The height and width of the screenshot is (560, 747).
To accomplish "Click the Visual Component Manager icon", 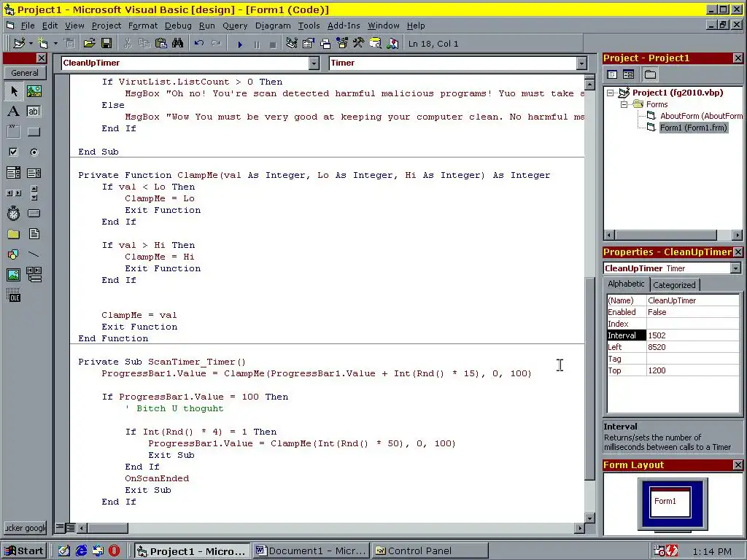I will 392,43.
